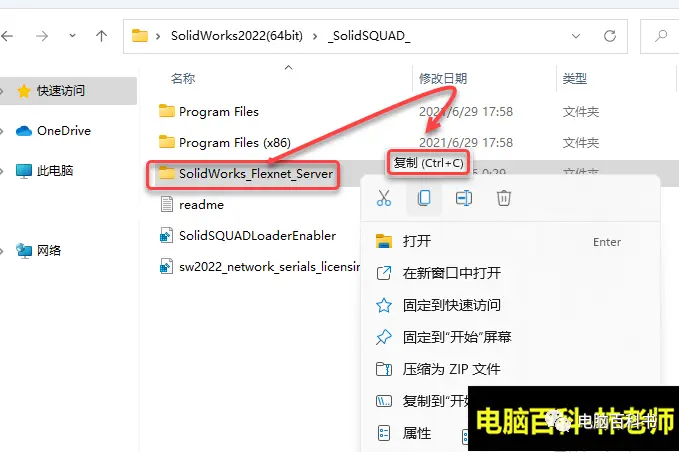Click the search magnifier icon
The width and height of the screenshot is (679, 452).
coord(661,36)
